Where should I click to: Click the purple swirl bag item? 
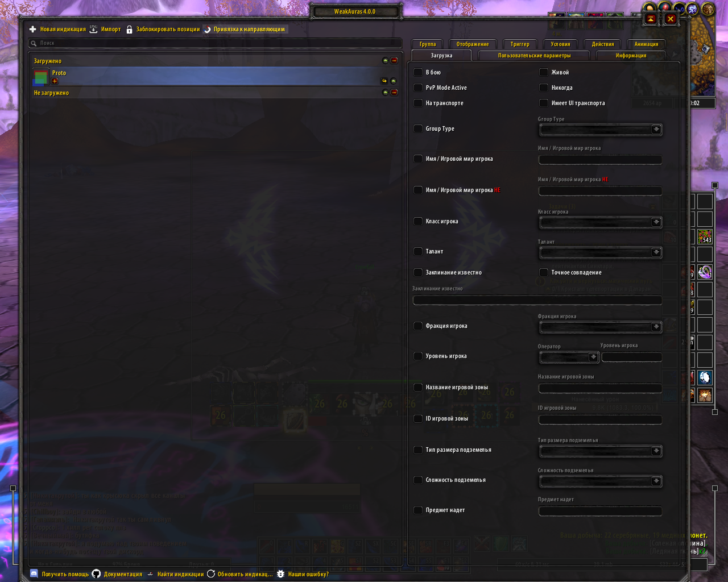[705, 272]
